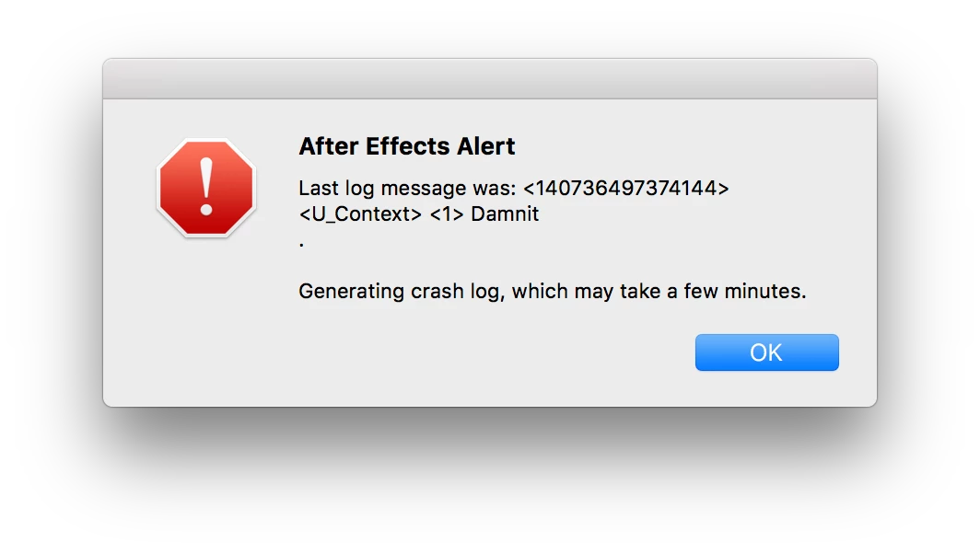980x554 pixels.
Task: Click the word 'Damnit' in the alert
Action: point(507,214)
